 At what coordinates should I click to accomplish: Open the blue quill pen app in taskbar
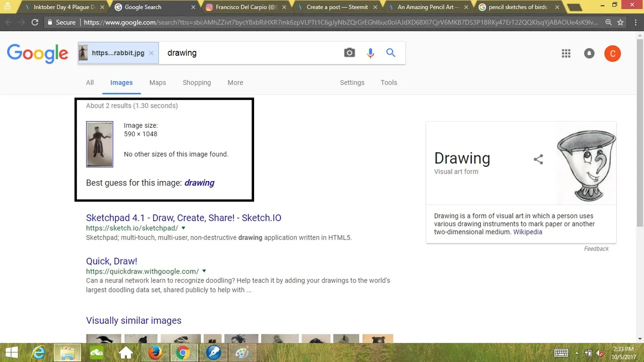click(213, 352)
